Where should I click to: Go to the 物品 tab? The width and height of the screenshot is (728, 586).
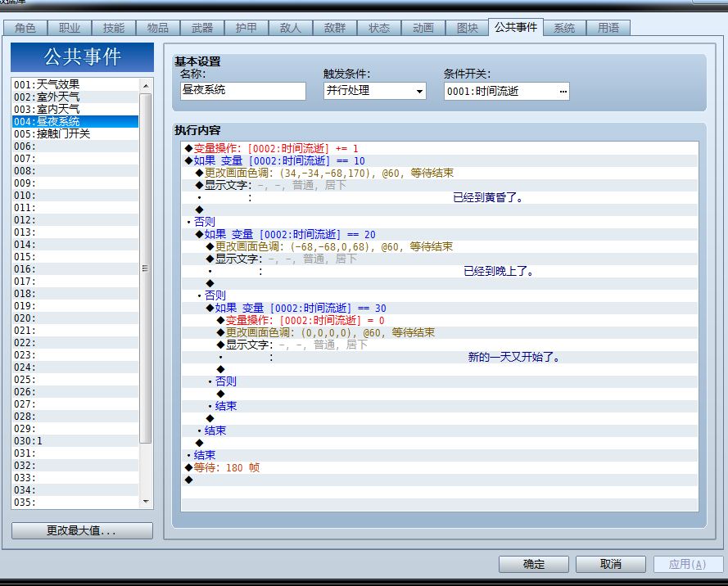tap(158, 28)
